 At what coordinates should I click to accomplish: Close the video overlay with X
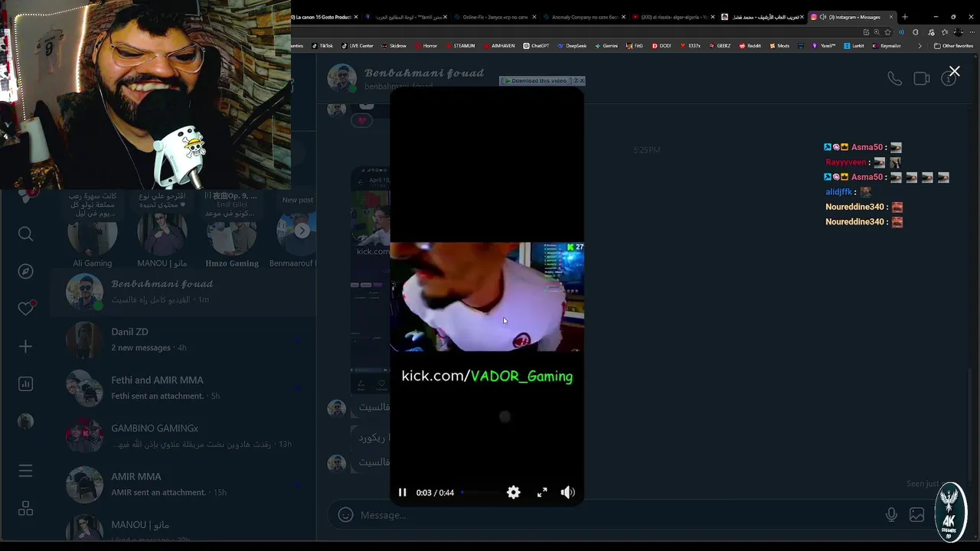954,71
